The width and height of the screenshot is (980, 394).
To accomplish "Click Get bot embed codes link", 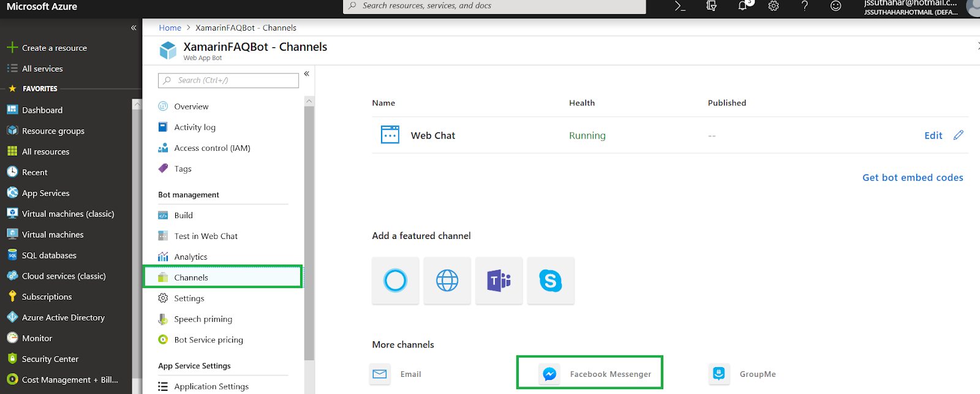I will tap(913, 178).
